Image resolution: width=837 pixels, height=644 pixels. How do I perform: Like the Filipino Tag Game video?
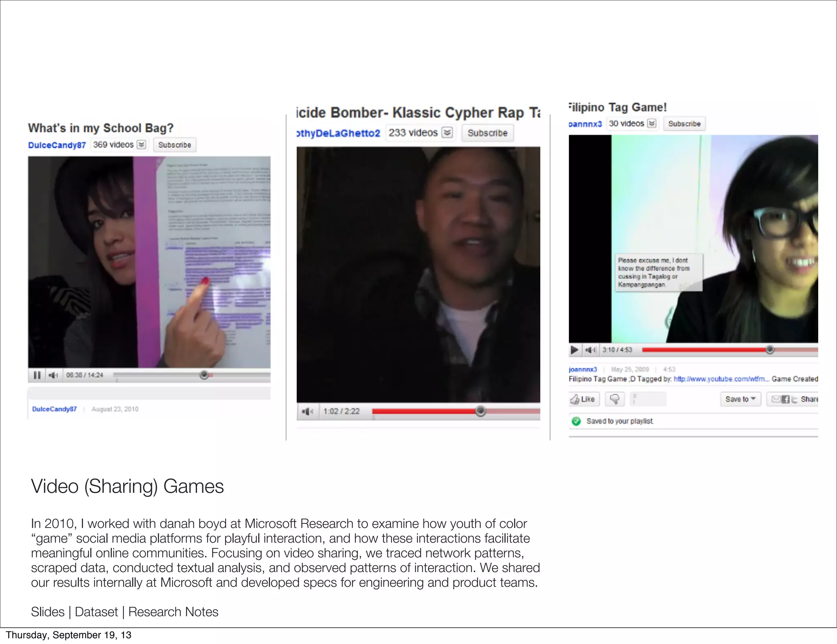point(584,399)
